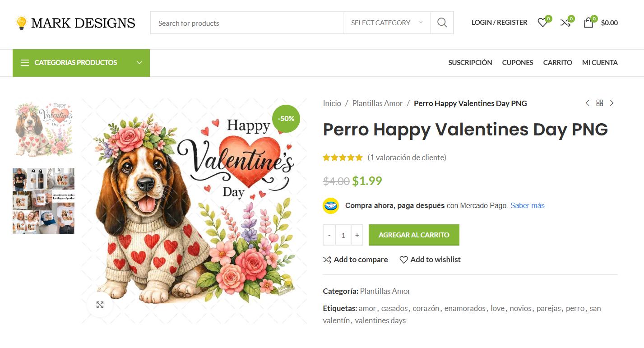Go to previous product arrow

click(587, 103)
